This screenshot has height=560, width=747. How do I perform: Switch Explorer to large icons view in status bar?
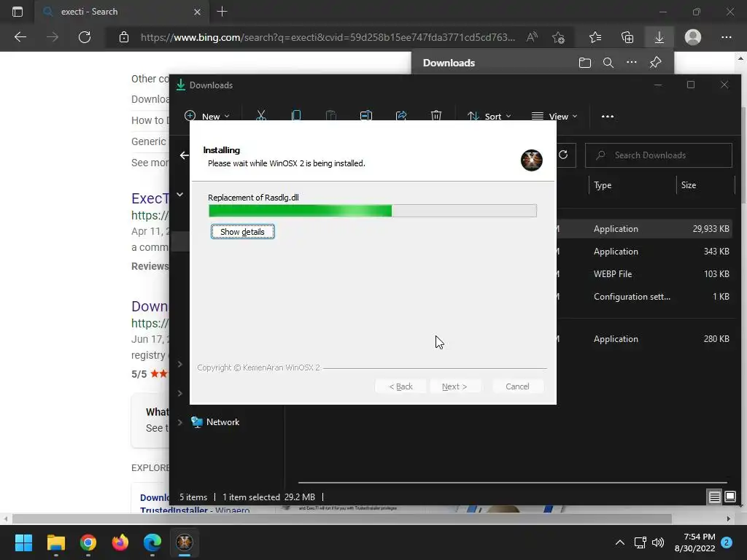point(729,497)
